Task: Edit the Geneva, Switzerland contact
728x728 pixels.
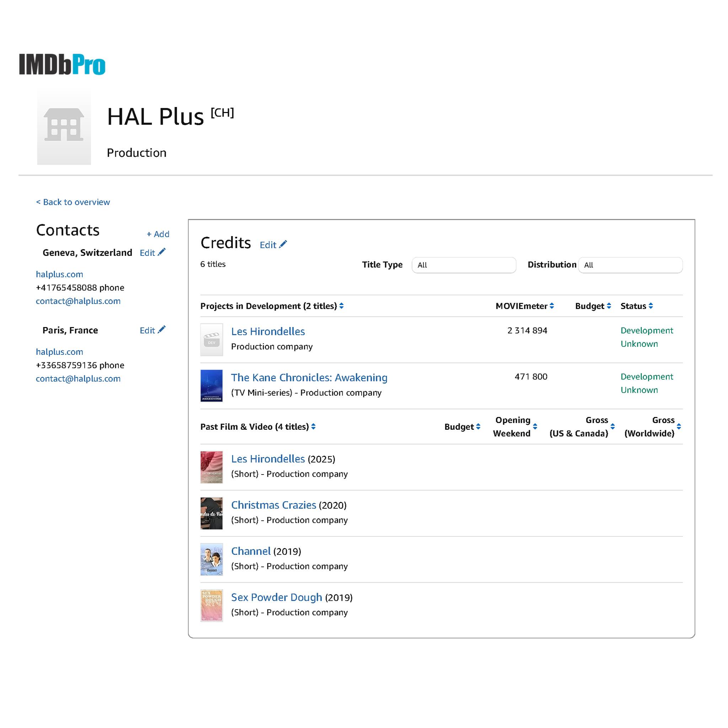Action: [x=147, y=253]
